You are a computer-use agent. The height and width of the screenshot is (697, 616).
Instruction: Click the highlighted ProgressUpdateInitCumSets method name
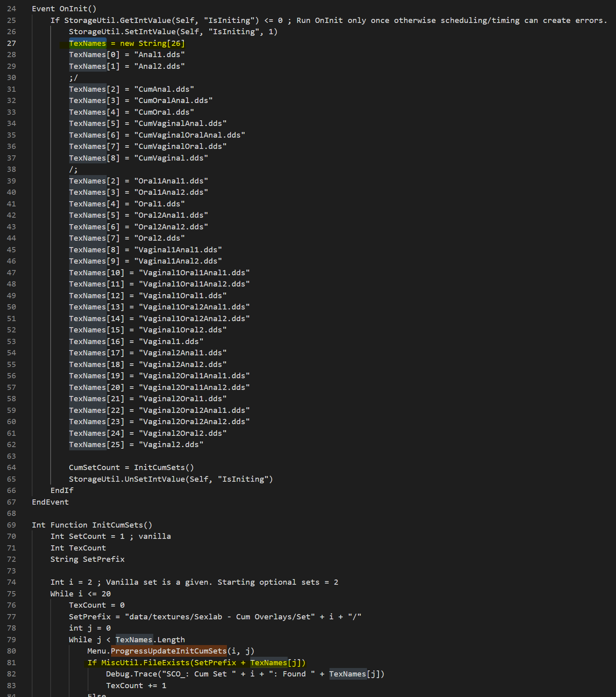coord(169,651)
